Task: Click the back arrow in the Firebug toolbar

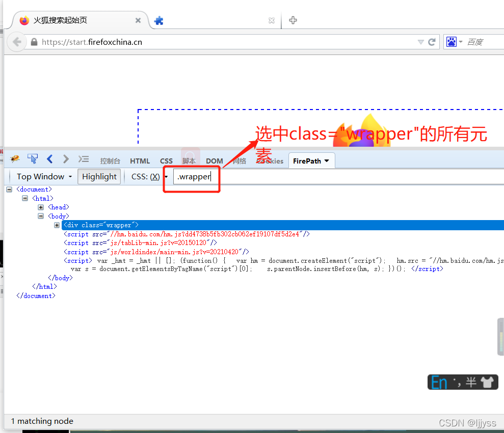Action: pos(49,158)
